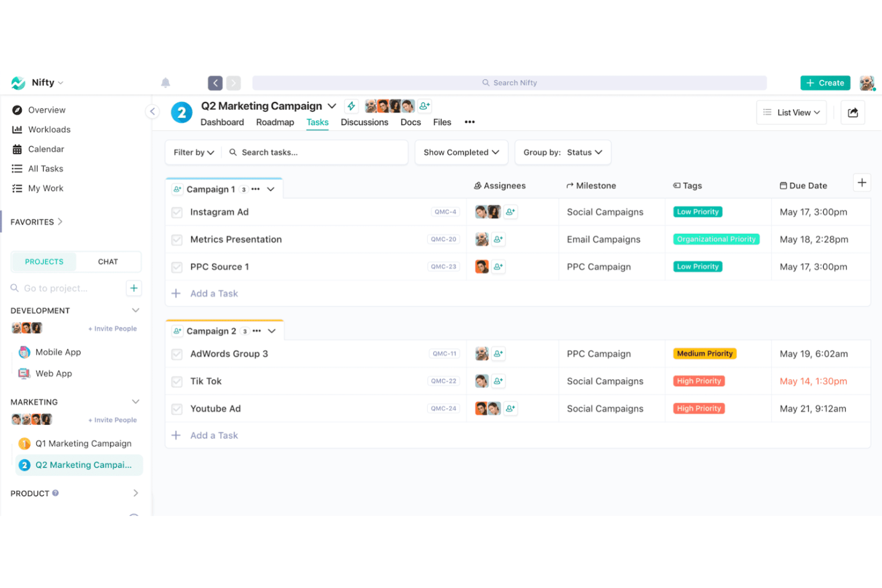Viewport: 882px width, 588px height.
Task: Click the share project icon
Action: click(x=853, y=113)
